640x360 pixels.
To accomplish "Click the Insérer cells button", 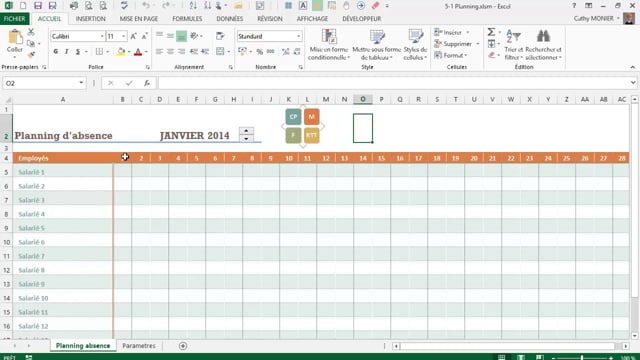I will (x=452, y=32).
